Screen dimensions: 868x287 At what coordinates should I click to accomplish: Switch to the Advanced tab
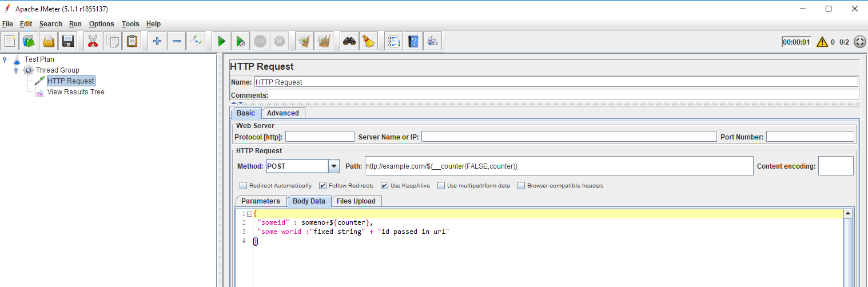pyautogui.click(x=282, y=113)
